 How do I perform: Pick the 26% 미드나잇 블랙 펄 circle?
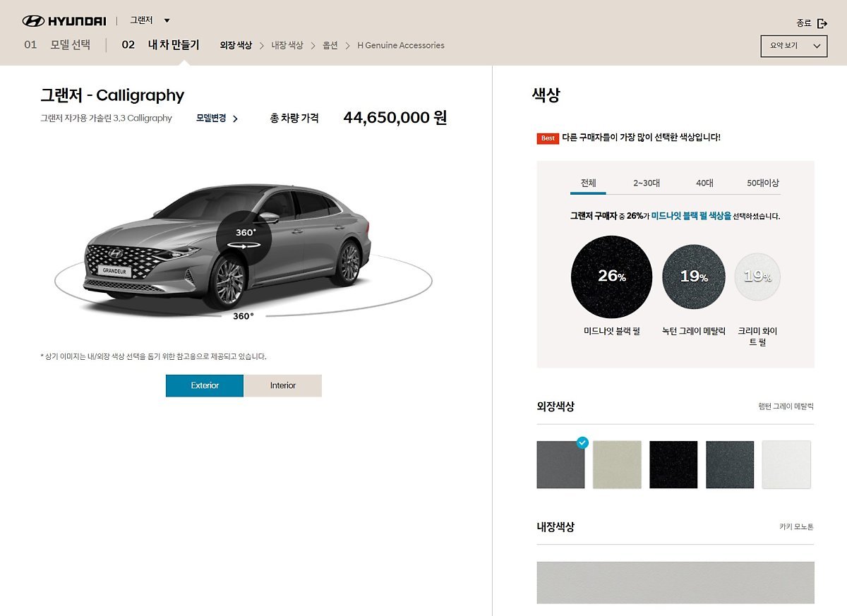611,277
